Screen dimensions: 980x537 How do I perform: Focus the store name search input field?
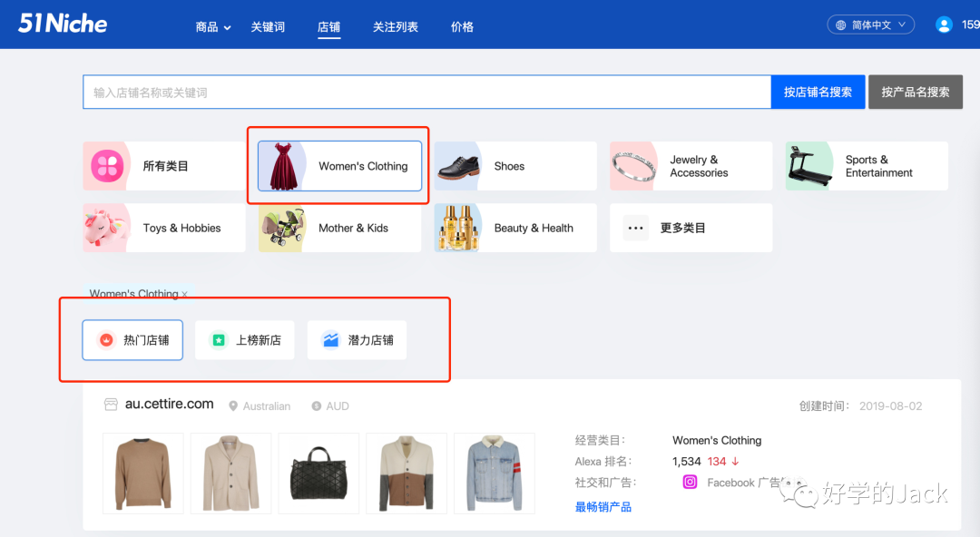[x=426, y=92]
